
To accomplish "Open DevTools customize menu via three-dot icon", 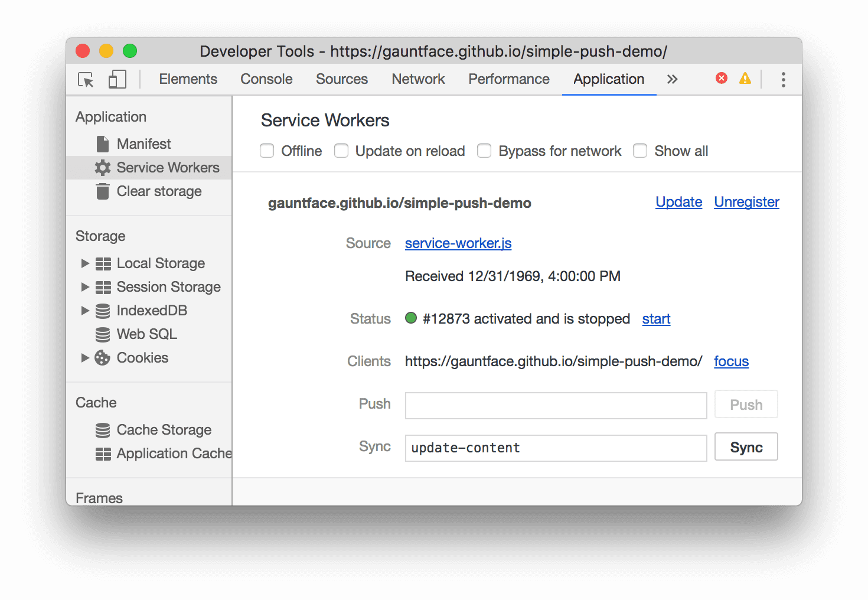I will click(x=783, y=79).
